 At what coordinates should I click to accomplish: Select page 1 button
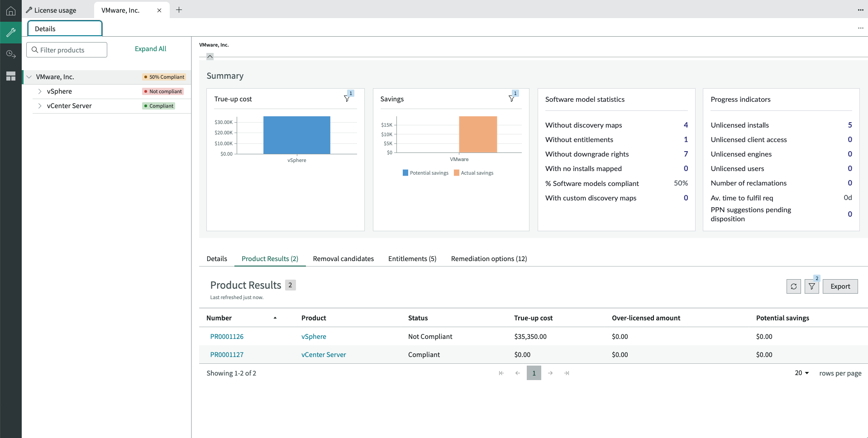pos(534,373)
